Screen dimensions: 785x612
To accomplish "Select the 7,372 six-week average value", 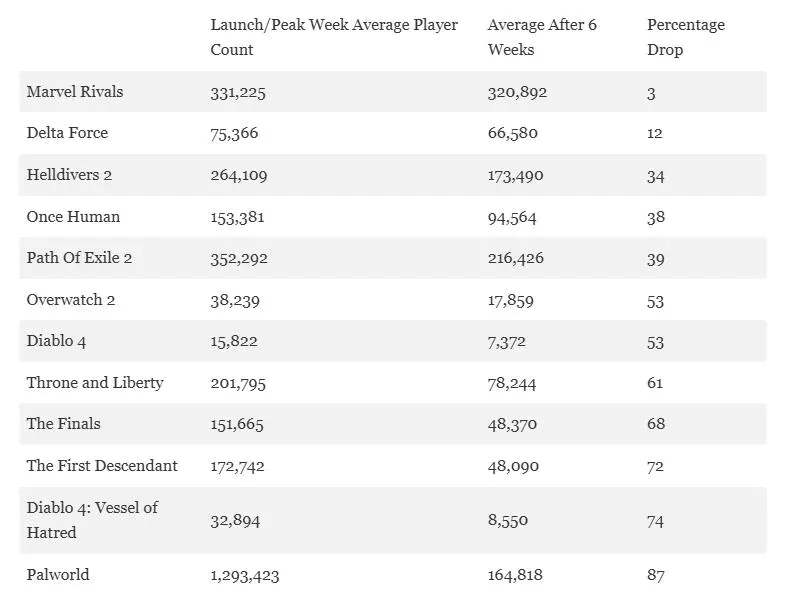I will [507, 341].
